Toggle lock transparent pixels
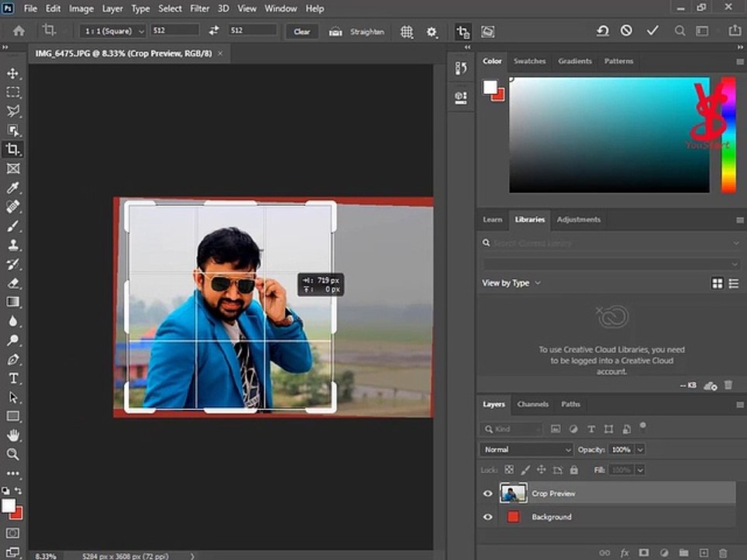This screenshot has width=747, height=560. [509, 470]
